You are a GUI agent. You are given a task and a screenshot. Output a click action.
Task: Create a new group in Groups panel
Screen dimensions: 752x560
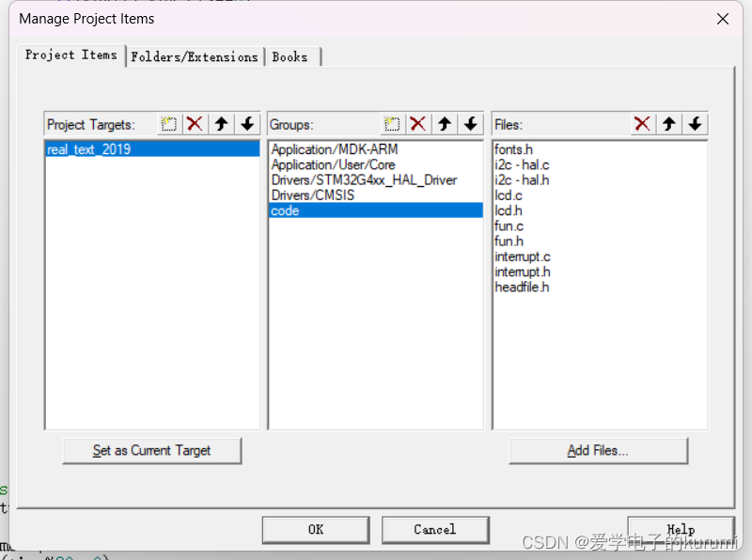click(392, 124)
